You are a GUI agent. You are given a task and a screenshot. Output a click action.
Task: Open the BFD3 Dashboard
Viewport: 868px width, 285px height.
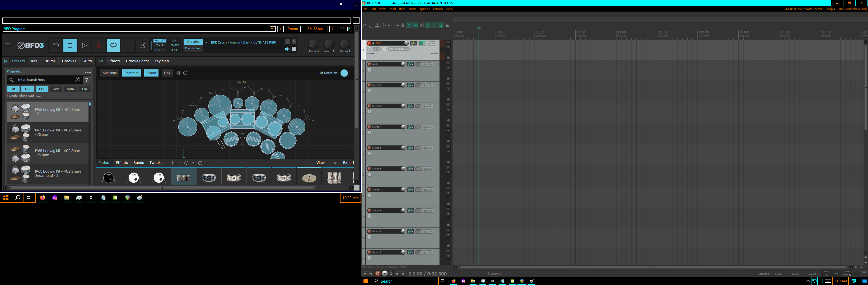point(193,49)
